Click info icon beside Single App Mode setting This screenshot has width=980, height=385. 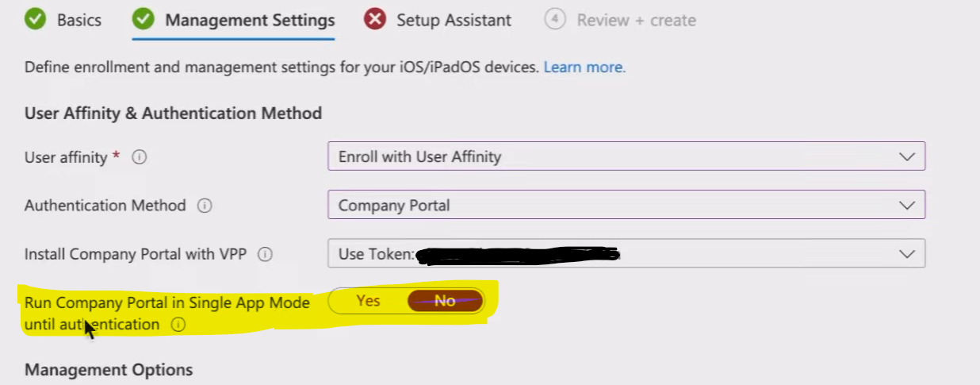point(178,325)
